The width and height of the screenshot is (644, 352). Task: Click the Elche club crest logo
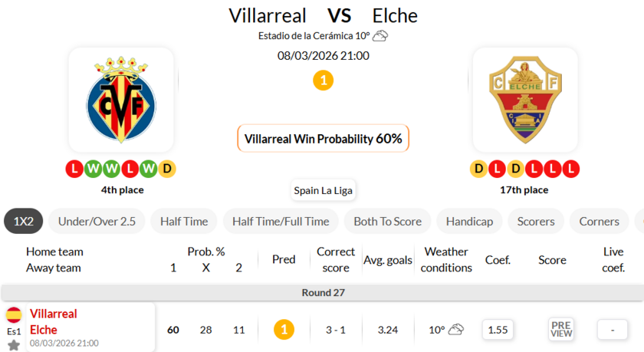[525, 100]
